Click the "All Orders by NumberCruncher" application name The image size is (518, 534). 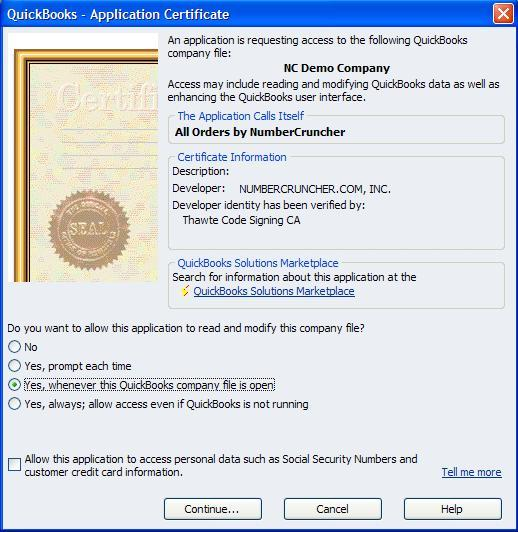click(x=260, y=132)
